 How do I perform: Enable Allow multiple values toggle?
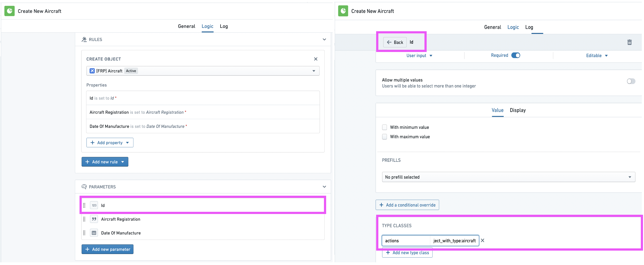pos(631,81)
